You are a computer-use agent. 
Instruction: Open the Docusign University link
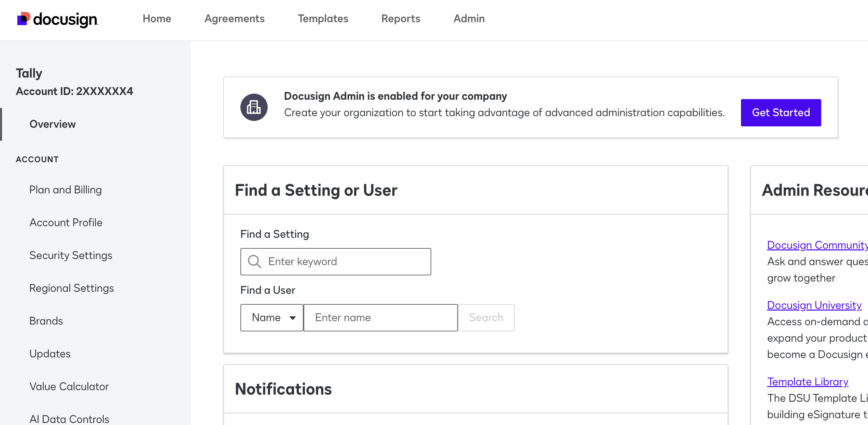pos(814,305)
